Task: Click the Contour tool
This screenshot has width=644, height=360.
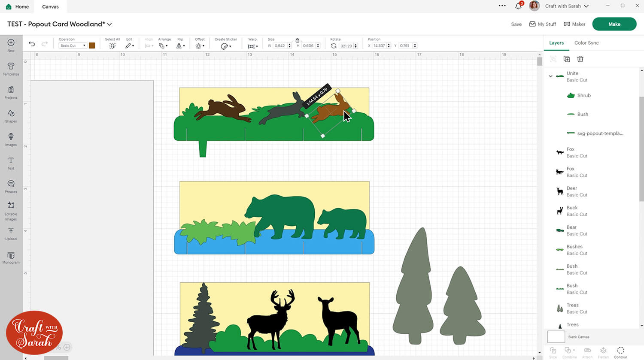Action: (x=620, y=352)
